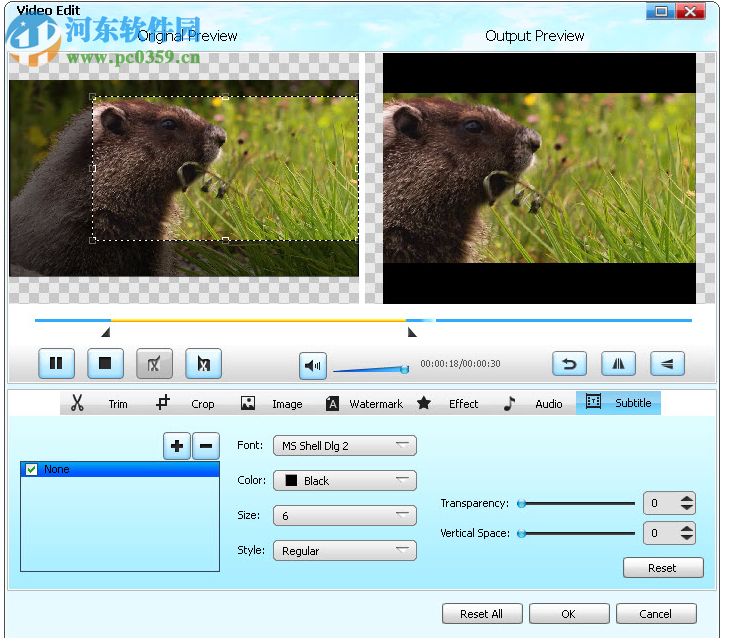Adjust the Transparency slider handle
The height and width of the screenshot is (638, 729).
(522, 504)
